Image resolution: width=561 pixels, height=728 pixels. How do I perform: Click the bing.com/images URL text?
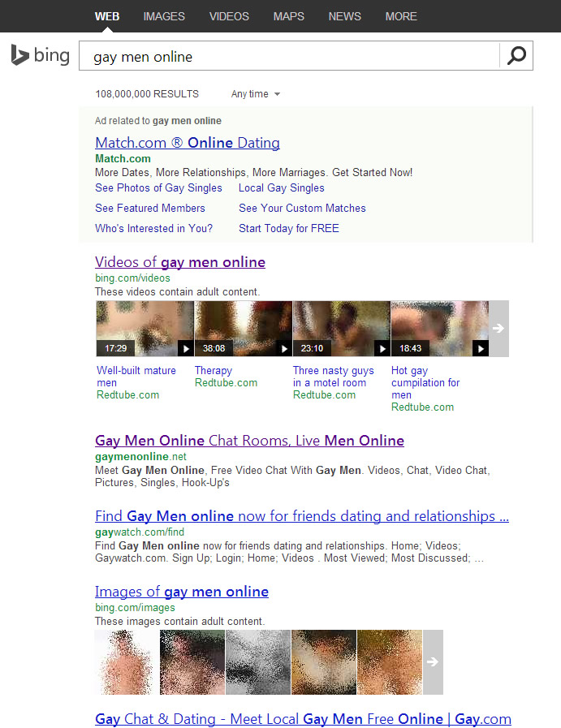[x=135, y=607]
